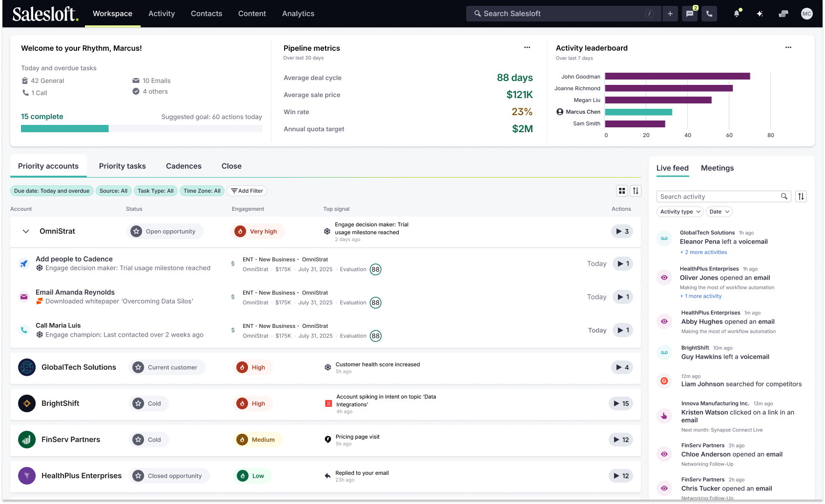Click the sort icon next to Search activity
825x504 pixels.
click(801, 197)
